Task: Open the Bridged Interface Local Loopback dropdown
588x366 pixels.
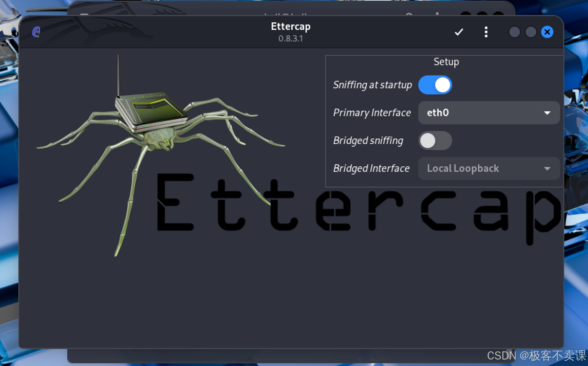Action: coord(489,168)
